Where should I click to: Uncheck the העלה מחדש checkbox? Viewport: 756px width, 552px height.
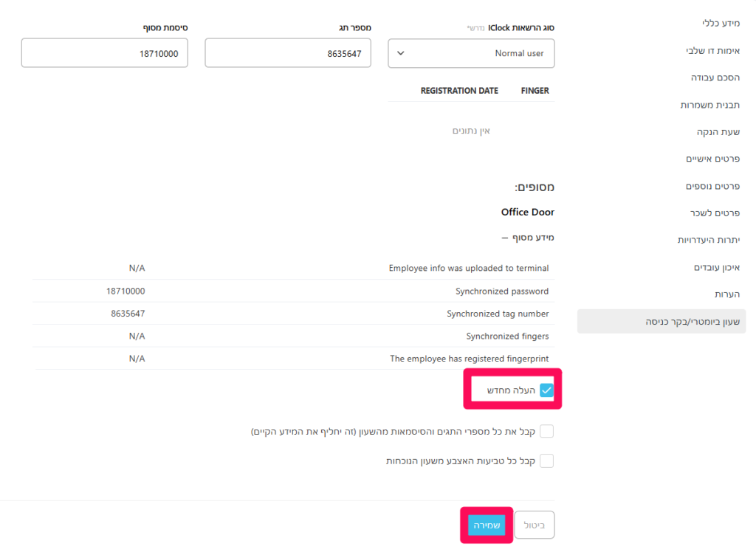(546, 390)
